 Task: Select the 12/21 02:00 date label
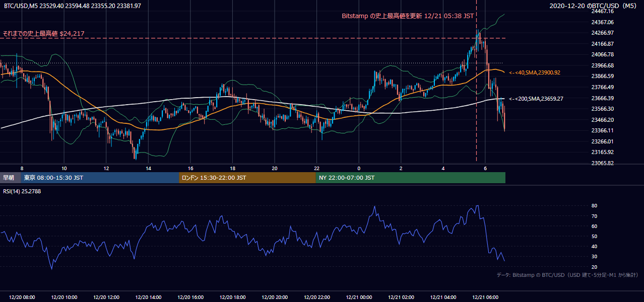(401, 297)
